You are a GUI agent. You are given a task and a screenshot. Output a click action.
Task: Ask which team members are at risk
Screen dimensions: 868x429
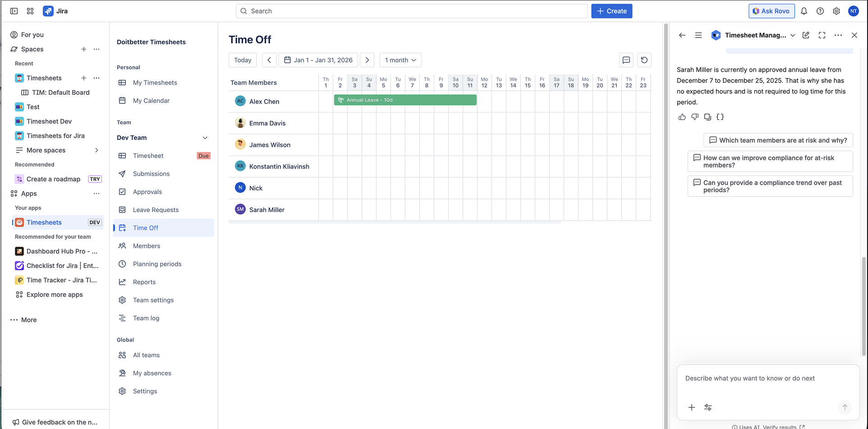coord(778,140)
